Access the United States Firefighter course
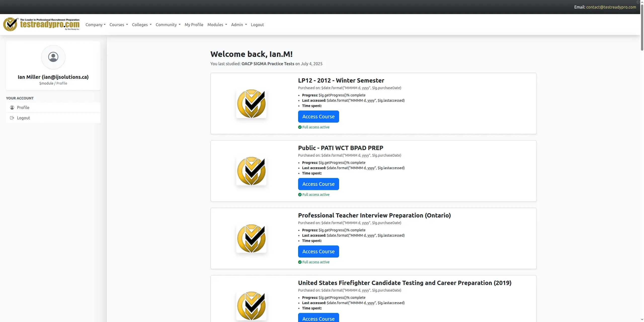Image resolution: width=644 pixels, height=322 pixels. pyautogui.click(x=318, y=318)
